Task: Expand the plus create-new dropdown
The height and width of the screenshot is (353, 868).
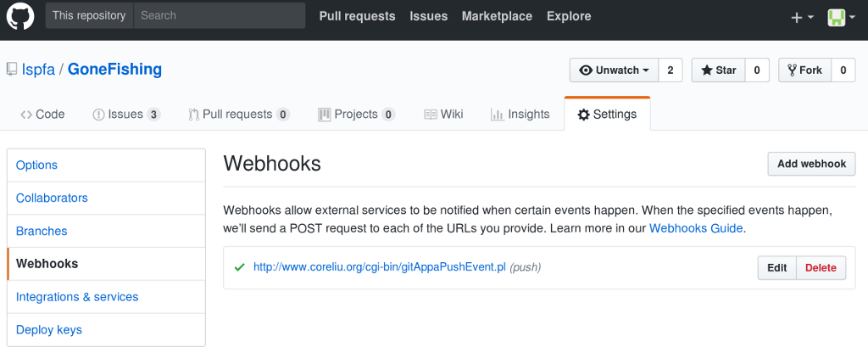Action: click(x=802, y=17)
